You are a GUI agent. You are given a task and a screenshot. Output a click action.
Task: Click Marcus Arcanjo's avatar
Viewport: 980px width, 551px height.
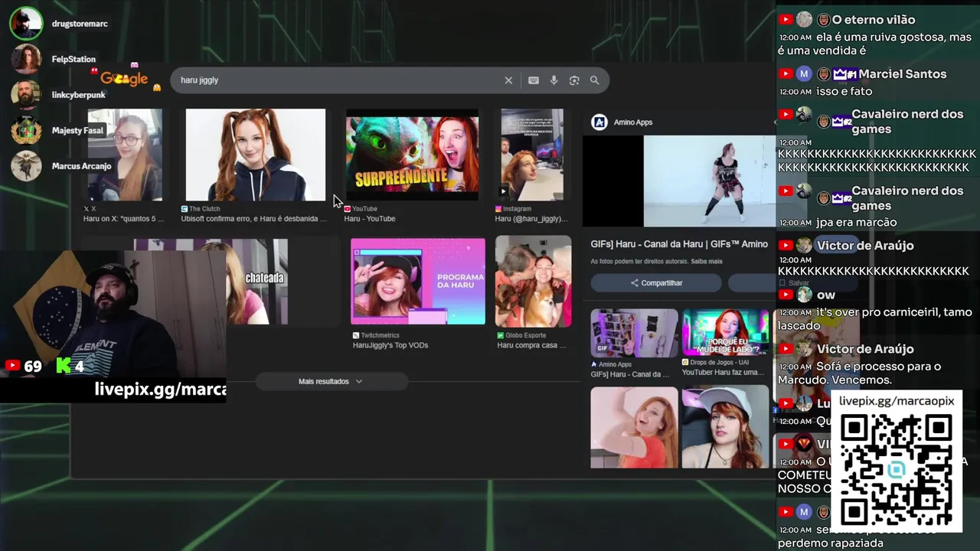[x=26, y=165]
